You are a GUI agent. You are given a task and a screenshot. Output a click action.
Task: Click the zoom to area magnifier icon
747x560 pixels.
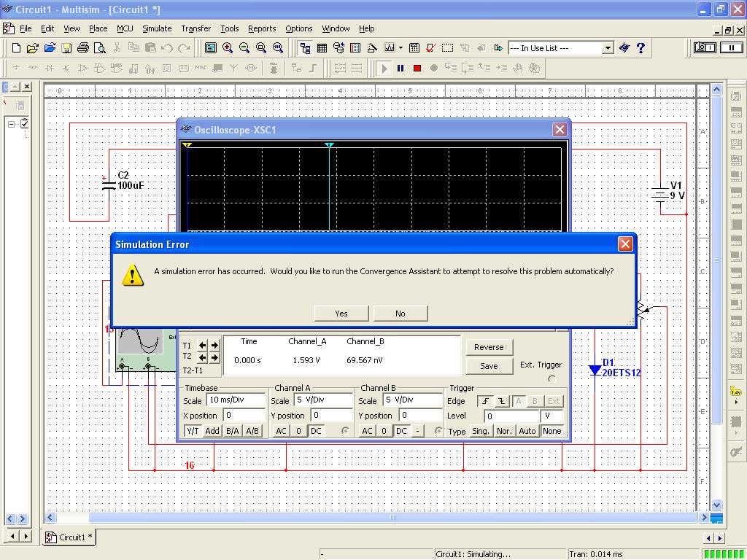pos(260,47)
